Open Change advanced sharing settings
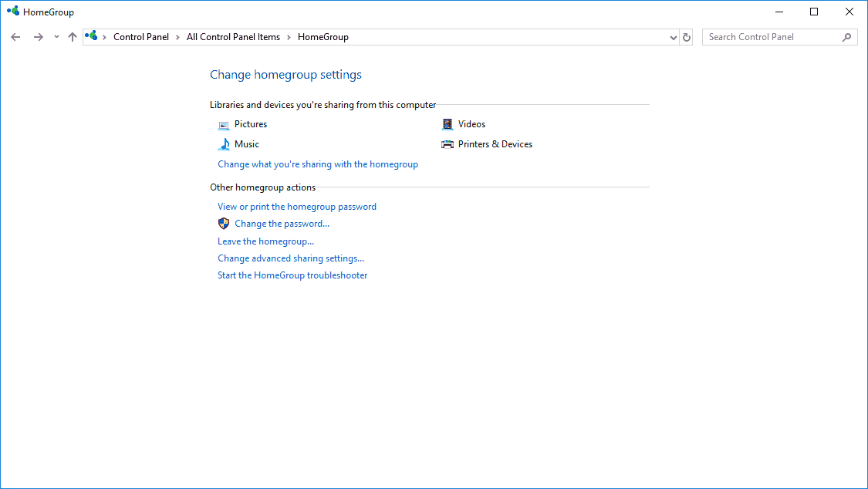 [x=291, y=258]
